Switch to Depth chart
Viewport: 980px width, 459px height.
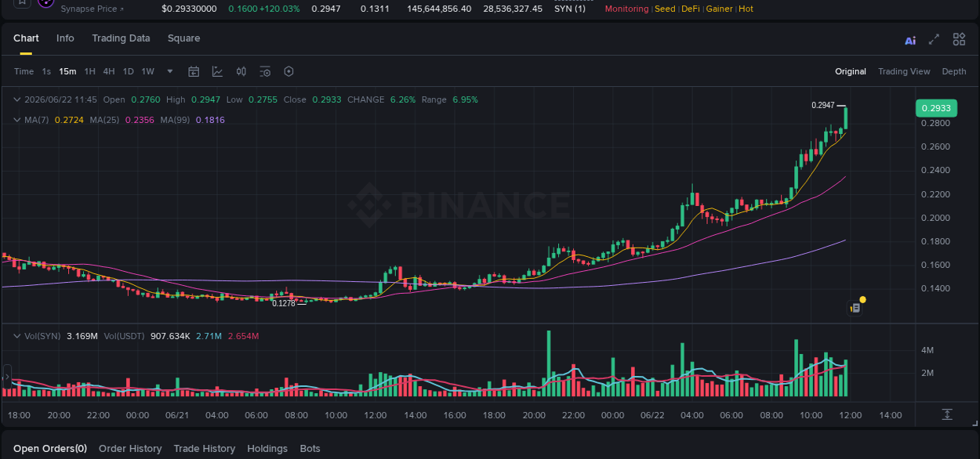(954, 71)
